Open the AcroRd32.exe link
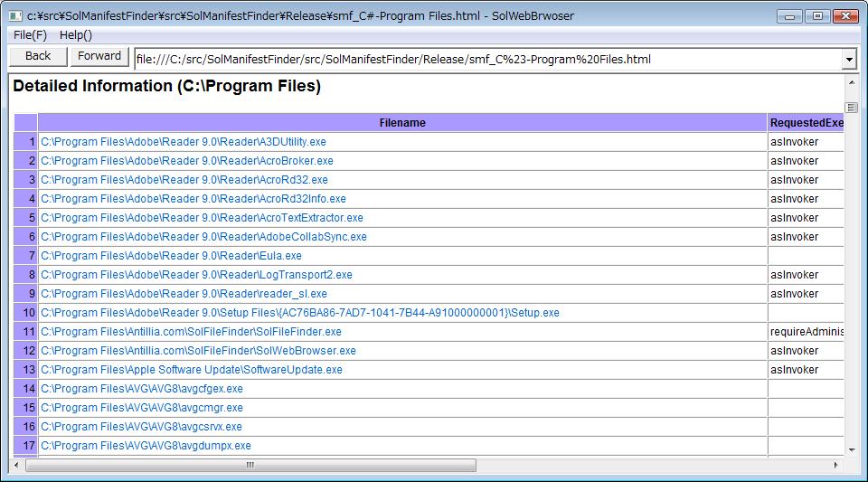 [x=184, y=180]
